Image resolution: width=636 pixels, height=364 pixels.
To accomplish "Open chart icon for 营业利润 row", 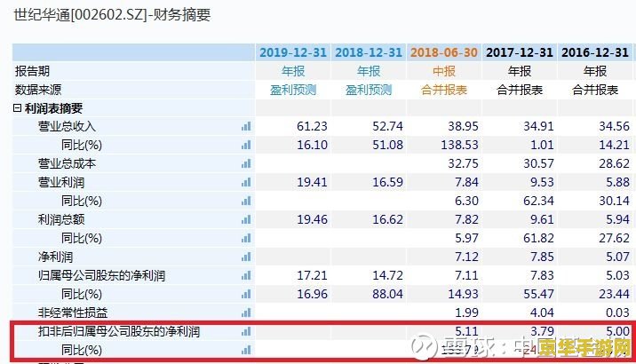I will click(x=246, y=182).
